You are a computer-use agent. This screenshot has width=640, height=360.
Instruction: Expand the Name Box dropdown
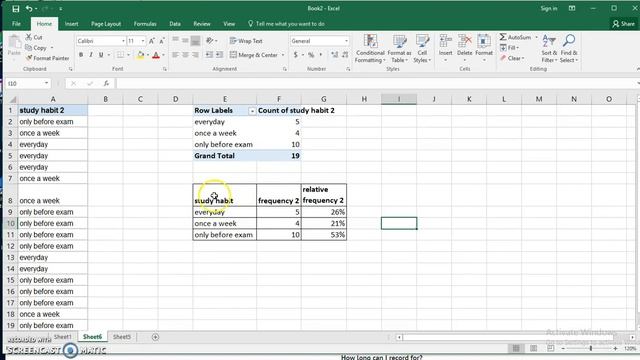[x=46, y=83]
